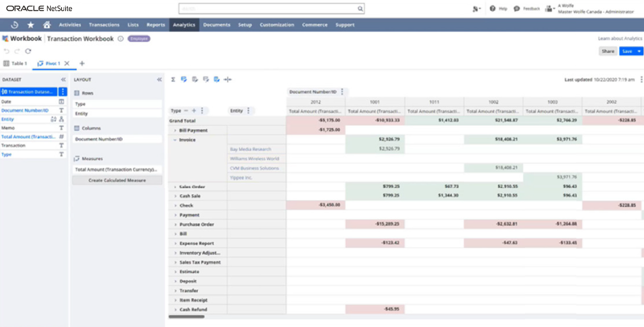
Task: Click the column resize icon in pivot toolbar
Action: coord(227,79)
